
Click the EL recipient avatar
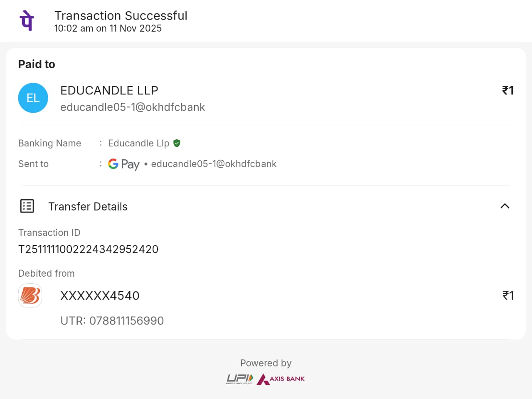coord(33,98)
